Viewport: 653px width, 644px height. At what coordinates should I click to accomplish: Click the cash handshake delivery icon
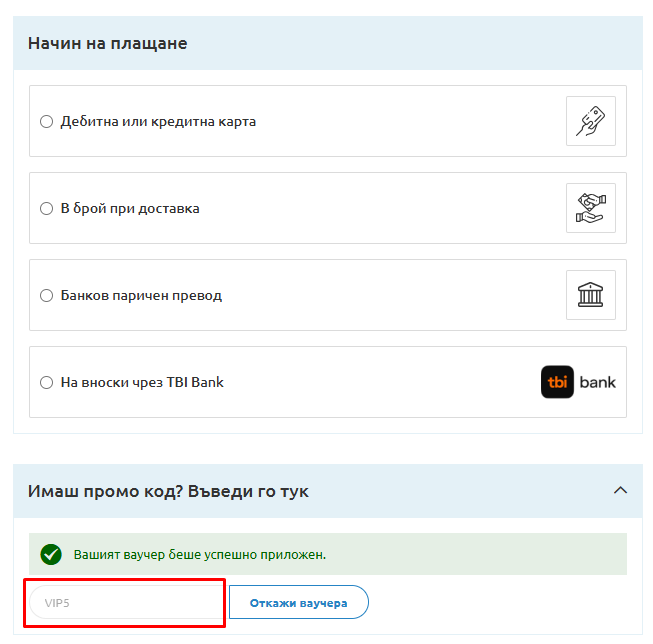pos(590,208)
